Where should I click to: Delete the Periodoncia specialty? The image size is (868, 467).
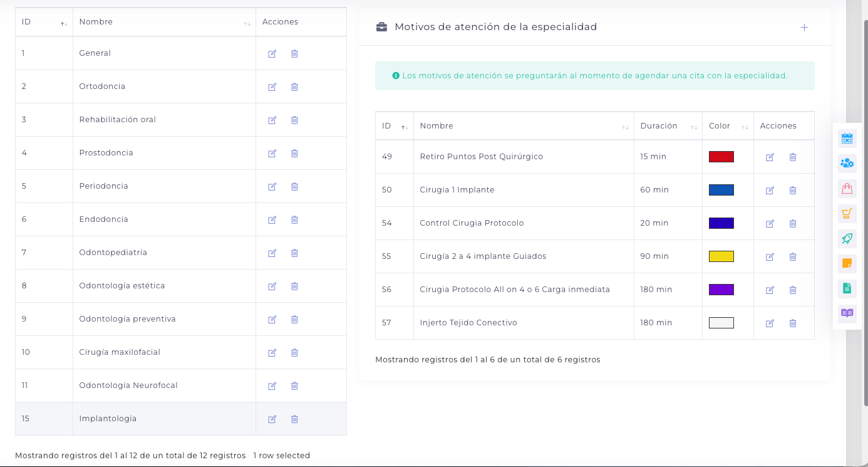pos(294,187)
